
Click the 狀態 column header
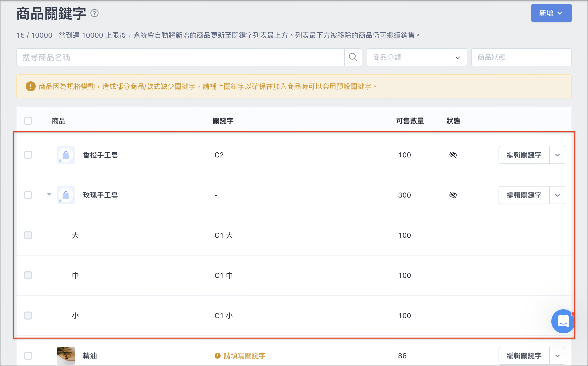point(453,121)
